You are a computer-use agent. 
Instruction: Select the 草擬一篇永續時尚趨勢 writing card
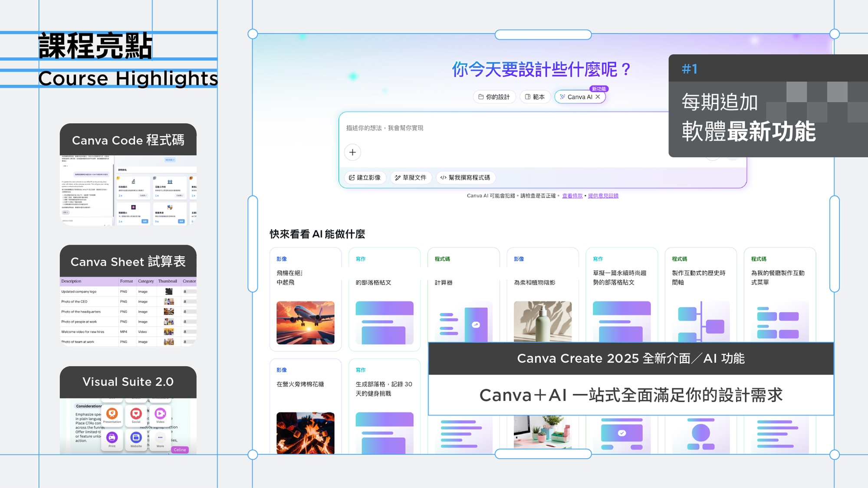click(621, 295)
